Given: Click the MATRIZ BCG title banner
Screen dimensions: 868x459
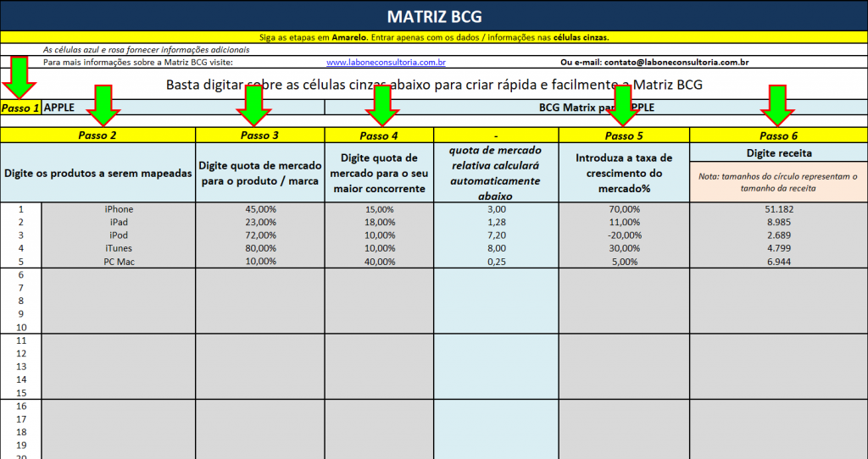Looking at the screenshot, I should (x=434, y=16).
